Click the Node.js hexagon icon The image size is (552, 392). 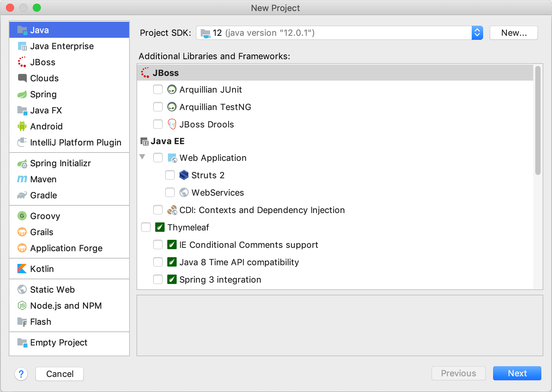[22, 306]
